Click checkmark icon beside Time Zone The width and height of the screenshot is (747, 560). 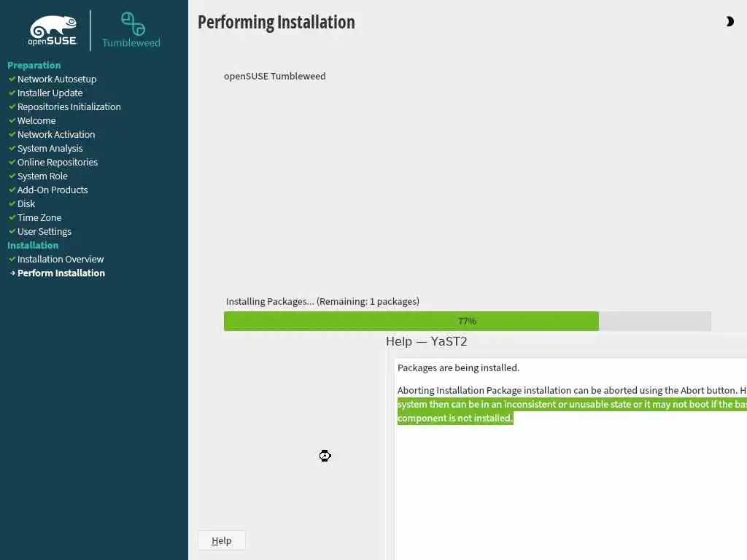coord(12,217)
